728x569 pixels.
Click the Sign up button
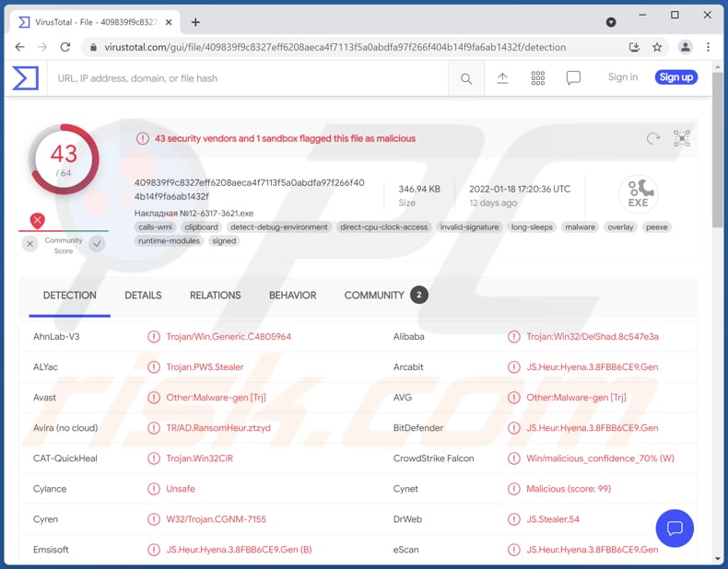coord(676,77)
